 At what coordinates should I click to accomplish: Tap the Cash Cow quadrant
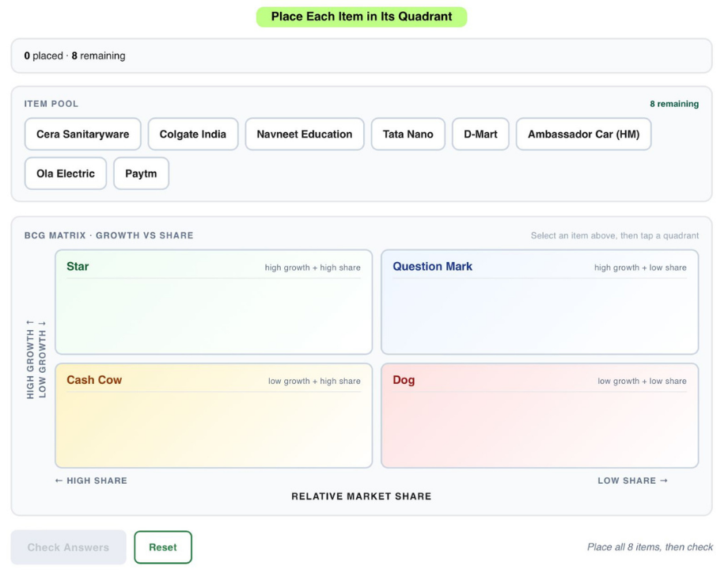click(x=214, y=416)
